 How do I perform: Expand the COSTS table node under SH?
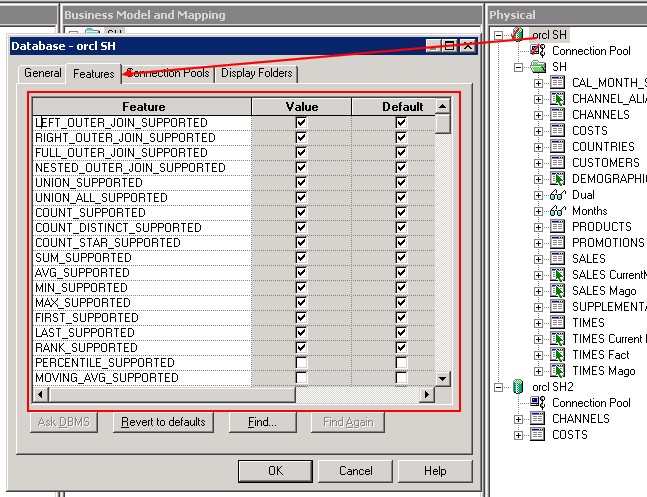pyautogui.click(x=539, y=131)
